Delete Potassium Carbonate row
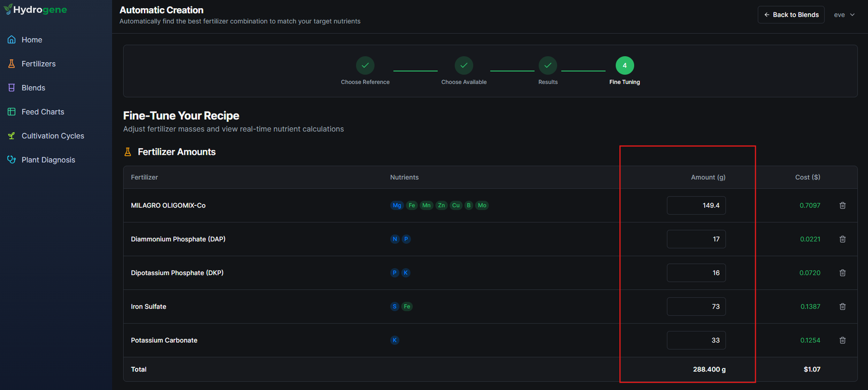The image size is (868, 390). tap(843, 340)
